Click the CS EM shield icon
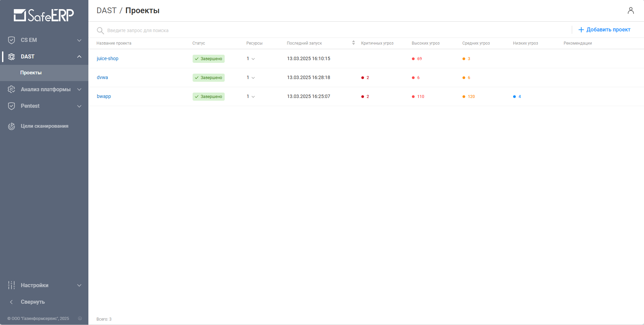The image size is (644, 325). 11,40
